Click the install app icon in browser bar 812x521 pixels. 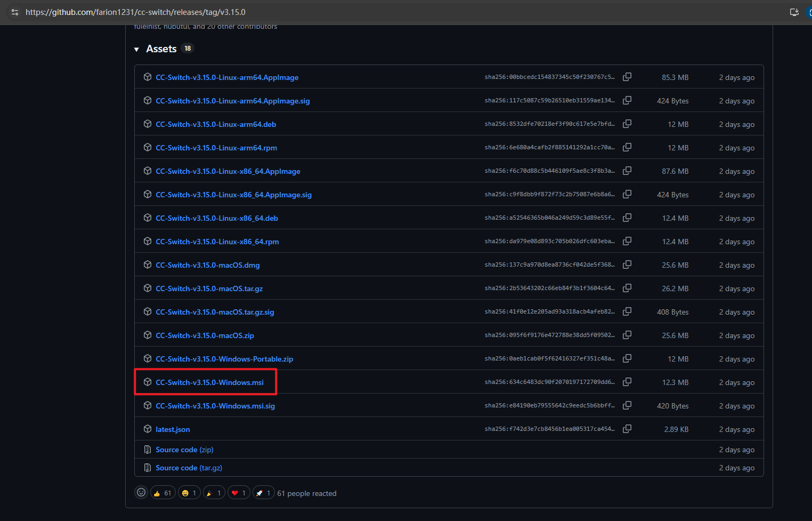click(794, 12)
